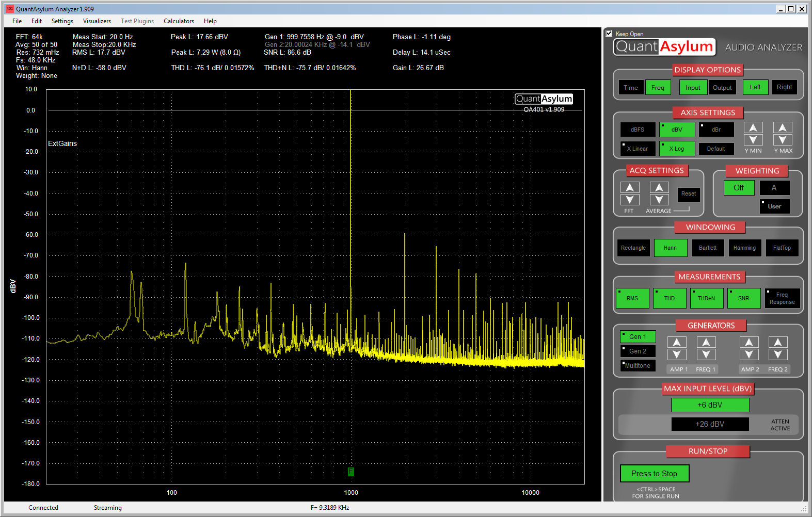Screen dimensions: 812x517
Task: Turn weighting Off
Action: (739, 188)
